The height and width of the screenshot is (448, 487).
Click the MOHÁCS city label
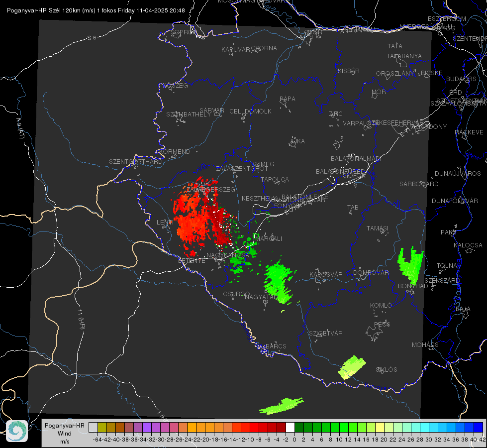click(425, 344)
